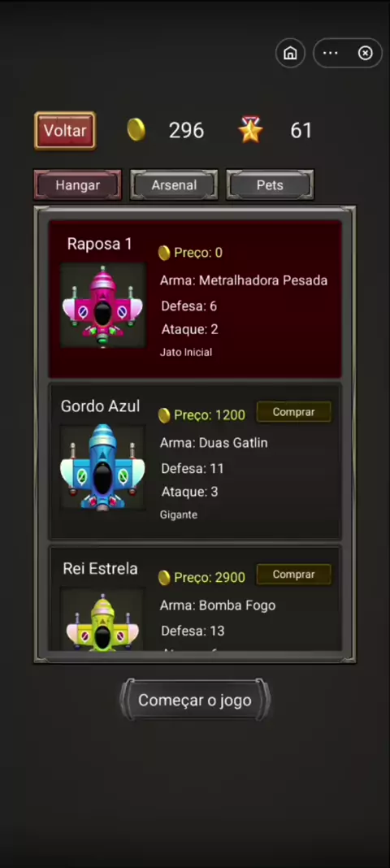Open the Arsenal tab
This screenshot has width=390, height=868.
[174, 184]
